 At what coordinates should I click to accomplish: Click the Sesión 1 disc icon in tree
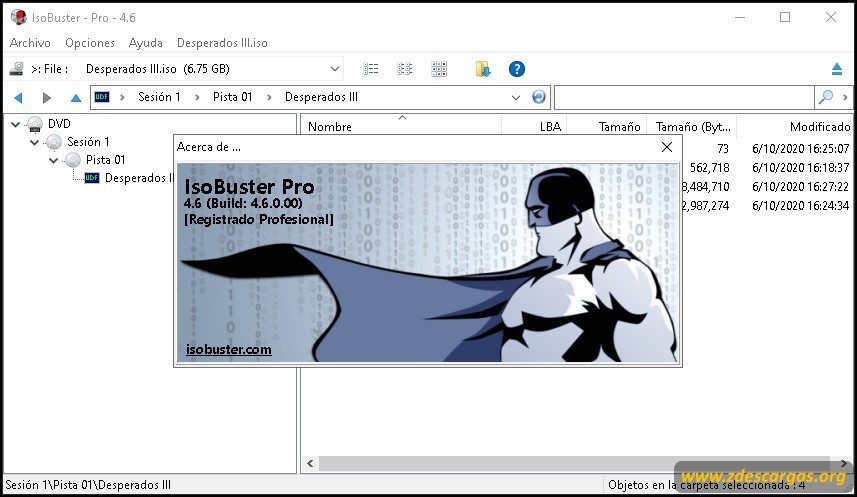(54, 143)
